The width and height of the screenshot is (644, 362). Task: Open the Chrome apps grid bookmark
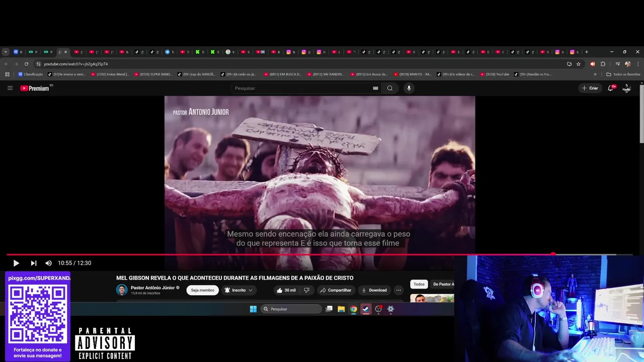(7, 74)
